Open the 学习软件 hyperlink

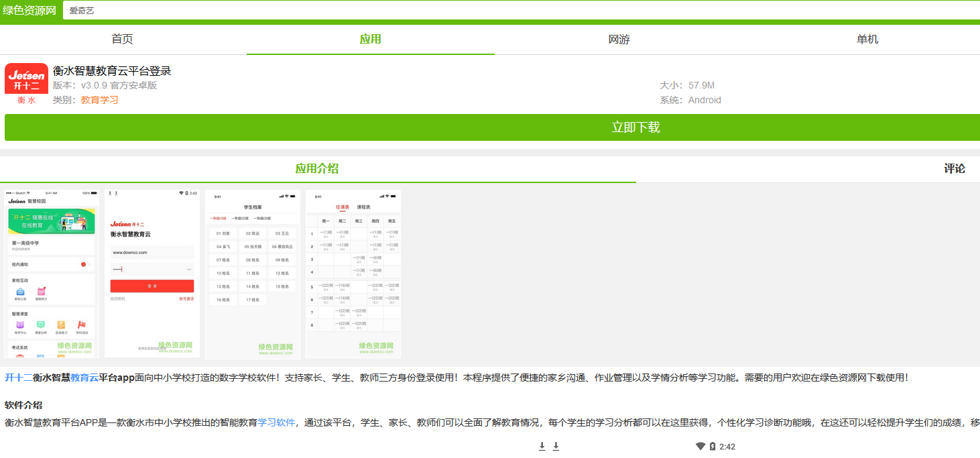(x=276, y=422)
